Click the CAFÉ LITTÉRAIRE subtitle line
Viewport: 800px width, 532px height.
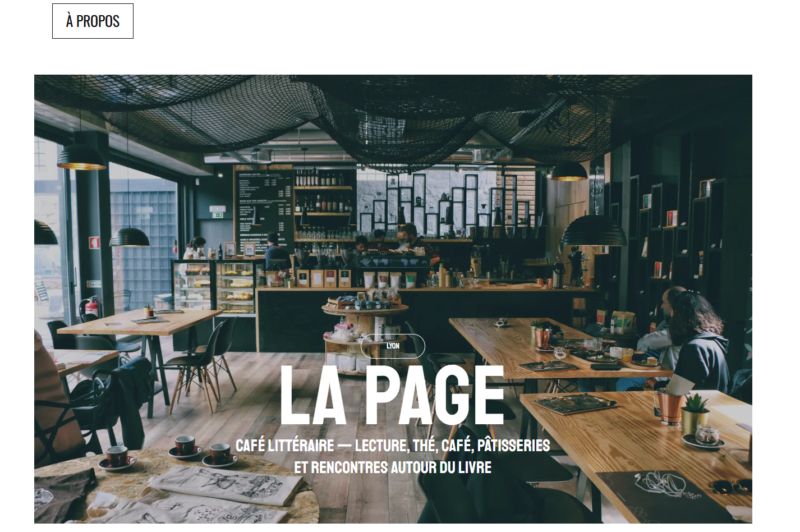tap(393, 446)
